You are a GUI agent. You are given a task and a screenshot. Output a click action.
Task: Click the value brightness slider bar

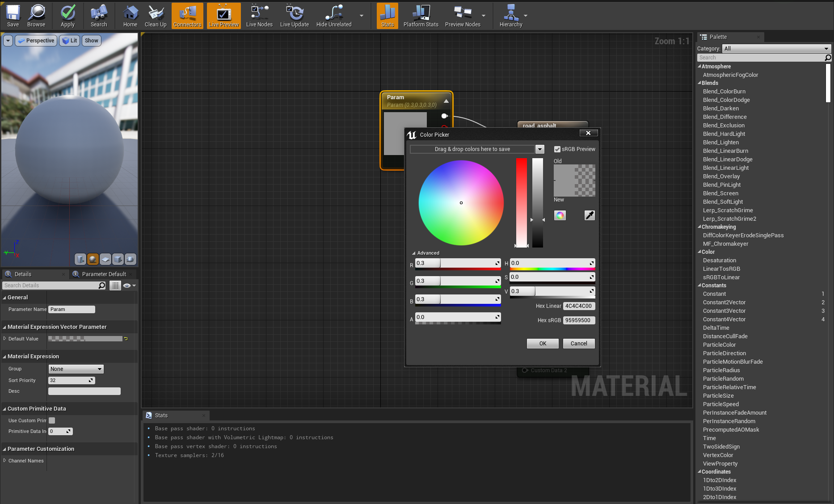(538, 202)
